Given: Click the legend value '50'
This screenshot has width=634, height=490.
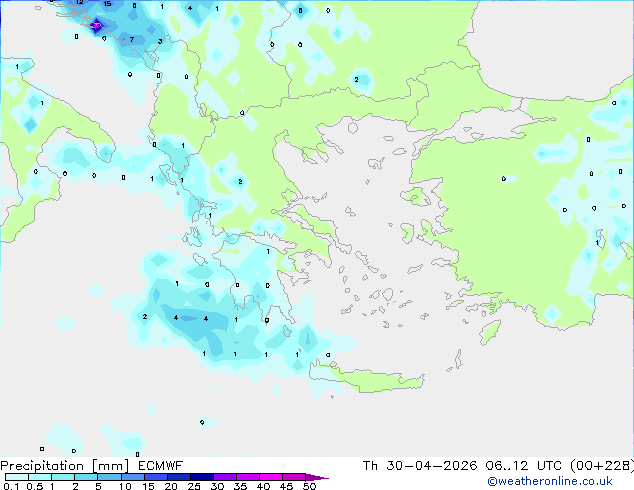Looking at the screenshot, I should coord(309,486).
